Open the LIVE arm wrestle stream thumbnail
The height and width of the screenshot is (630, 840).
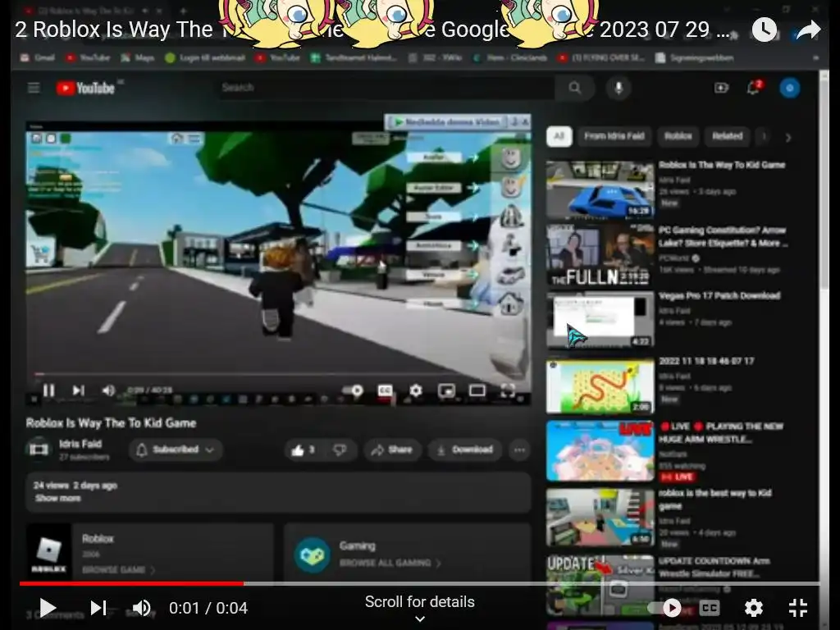(x=600, y=450)
